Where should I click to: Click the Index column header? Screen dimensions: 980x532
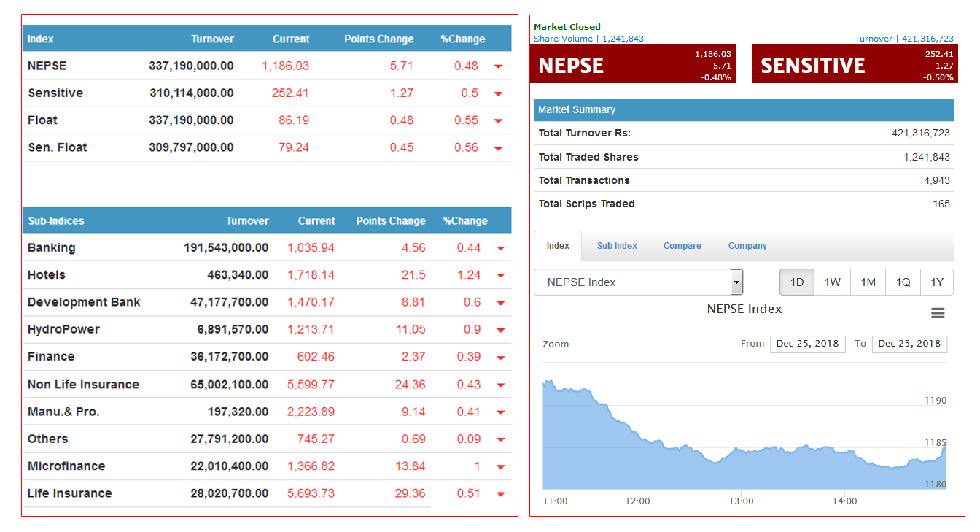coord(41,39)
